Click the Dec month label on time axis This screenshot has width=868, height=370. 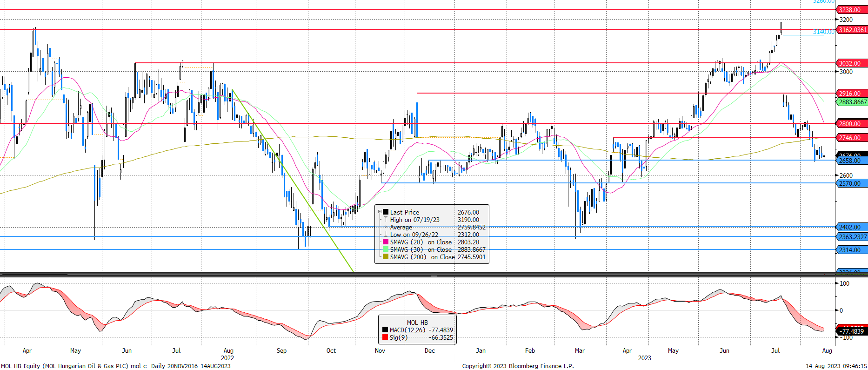click(429, 350)
